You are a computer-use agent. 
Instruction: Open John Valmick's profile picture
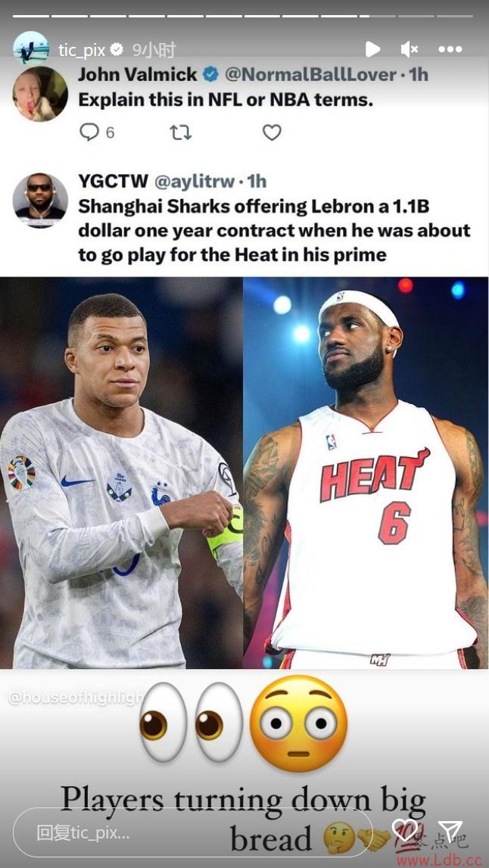[40, 94]
